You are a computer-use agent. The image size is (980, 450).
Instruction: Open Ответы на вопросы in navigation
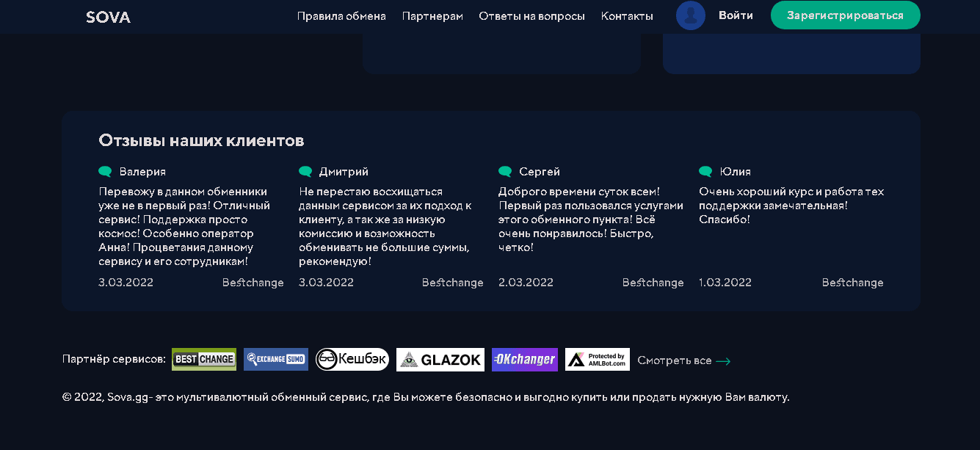[531, 16]
